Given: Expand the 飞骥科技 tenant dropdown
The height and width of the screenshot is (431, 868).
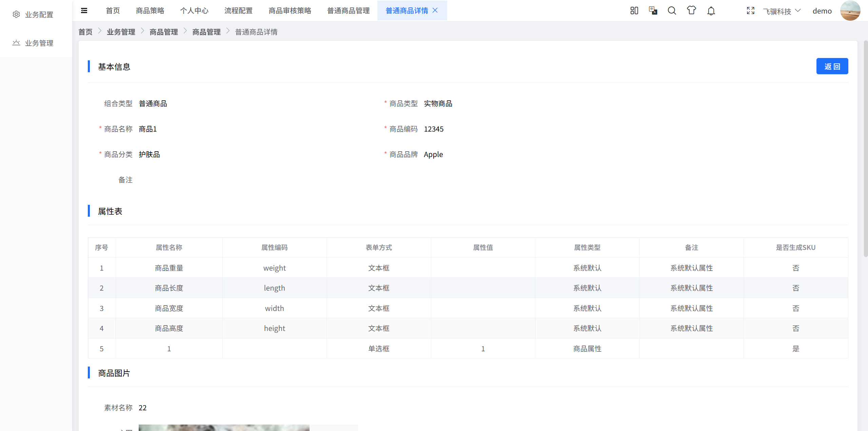Looking at the screenshot, I should click(782, 11).
